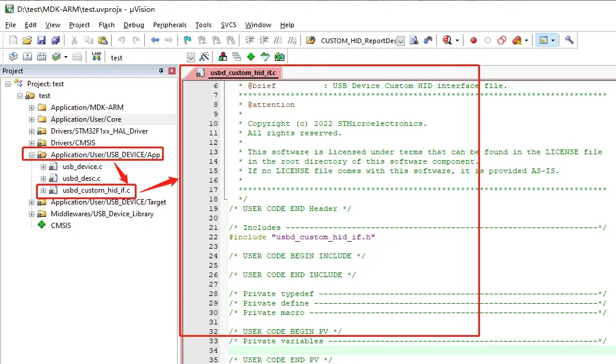Collapse the Application/User/USB_DEVICE/App group

click(x=32, y=155)
